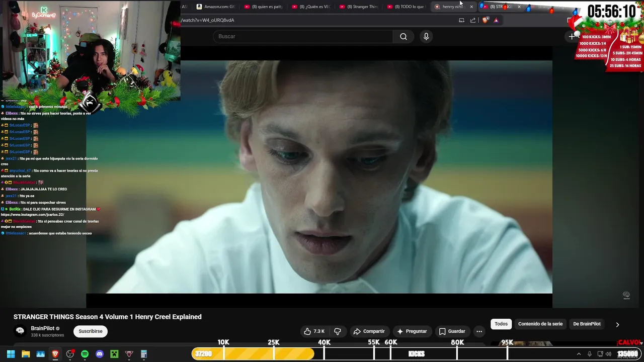Screen dimensions: 644x362
Task: Open Calculator from taskbar
Action: (x=144, y=354)
